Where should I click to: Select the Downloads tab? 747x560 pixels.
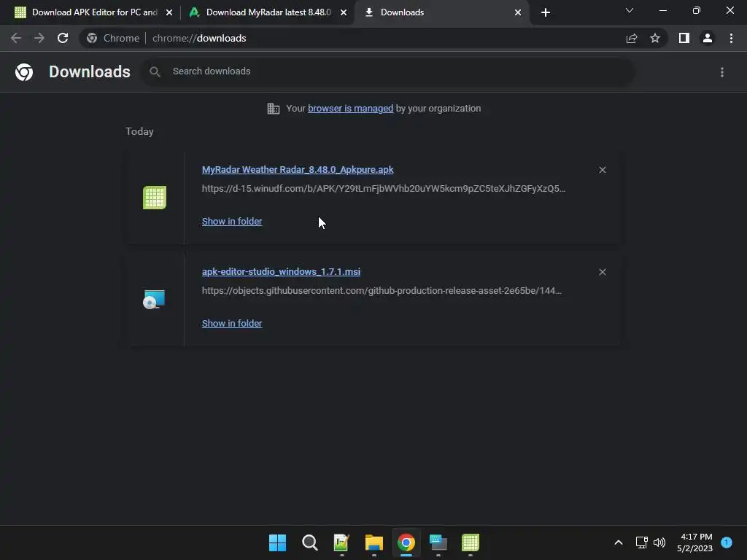442,12
